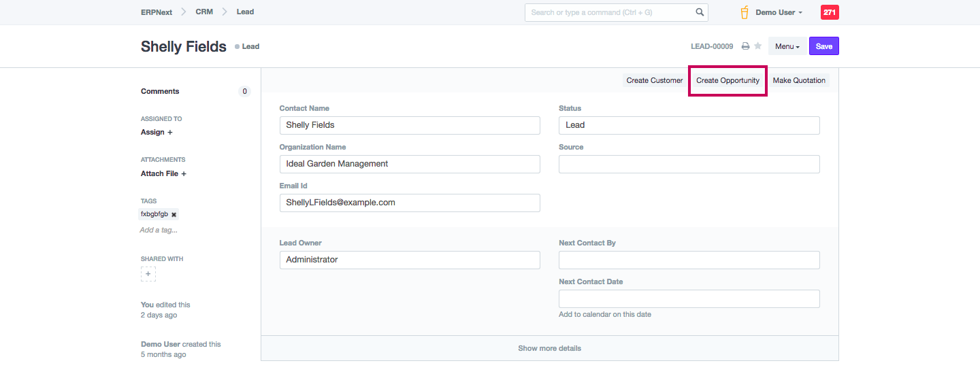
Task: Attach a file to the lead
Action: (x=163, y=173)
